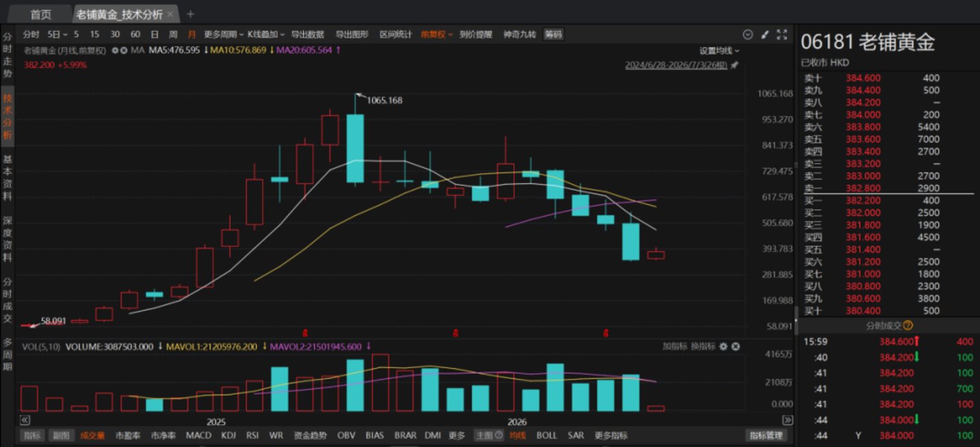This screenshot has width=980, height=447.
Task: Switch to the weekly 周 K-line
Action: point(173,34)
